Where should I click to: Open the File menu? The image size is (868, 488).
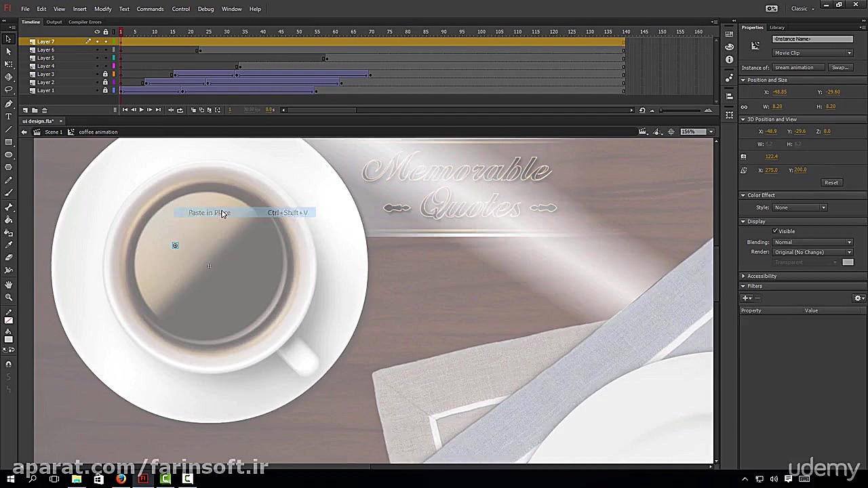25,9
